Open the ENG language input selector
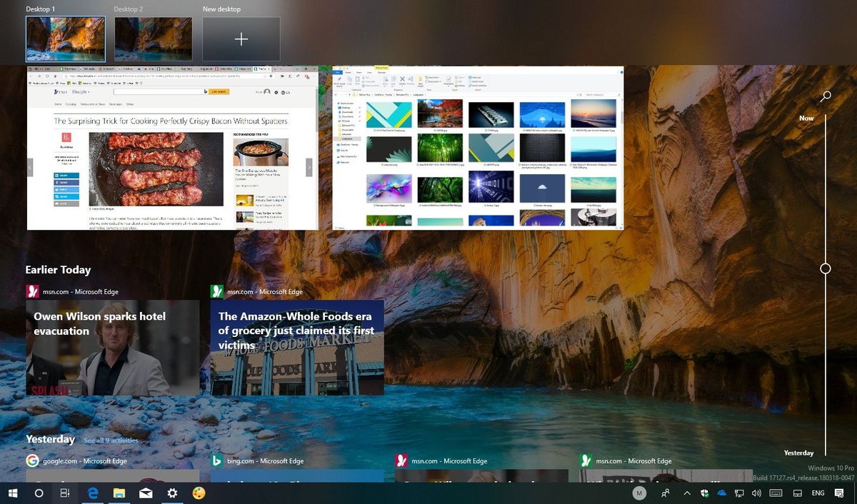This screenshot has width=857, height=504. [x=817, y=493]
